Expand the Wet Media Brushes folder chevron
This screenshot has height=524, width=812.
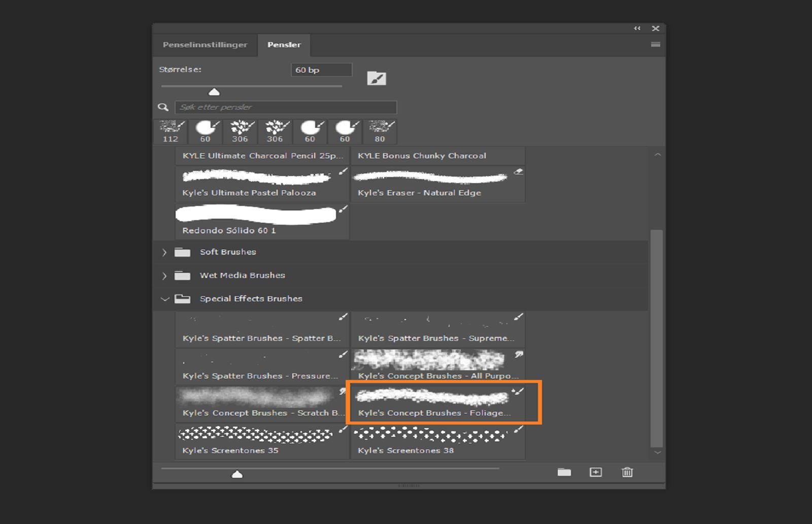tap(164, 275)
